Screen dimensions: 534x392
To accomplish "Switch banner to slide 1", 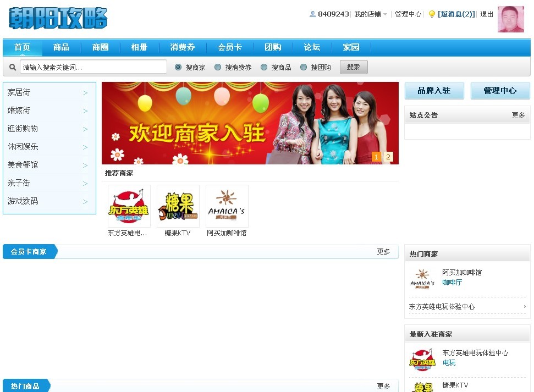I will [x=376, y=157].
